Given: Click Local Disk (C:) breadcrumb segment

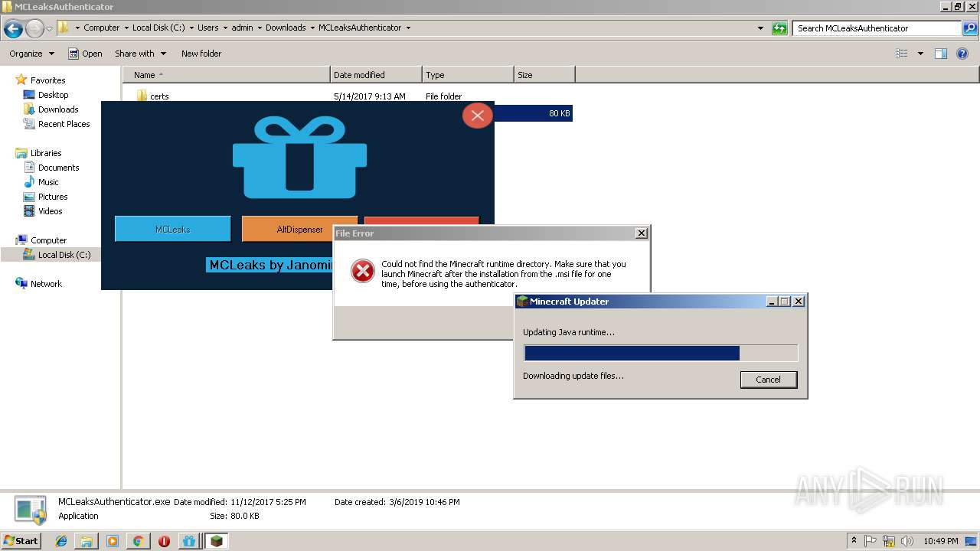Looking at the screenshot, I should (158, 28).
